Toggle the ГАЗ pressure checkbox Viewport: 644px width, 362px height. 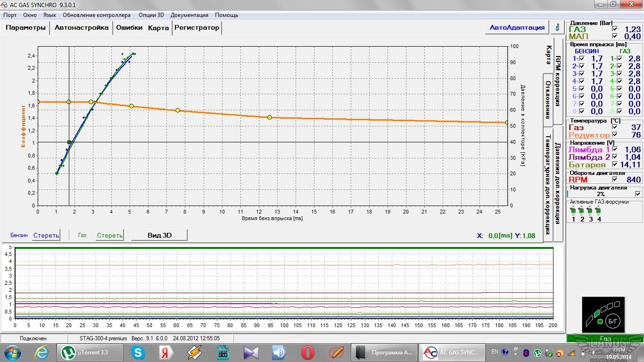[614, 29]
